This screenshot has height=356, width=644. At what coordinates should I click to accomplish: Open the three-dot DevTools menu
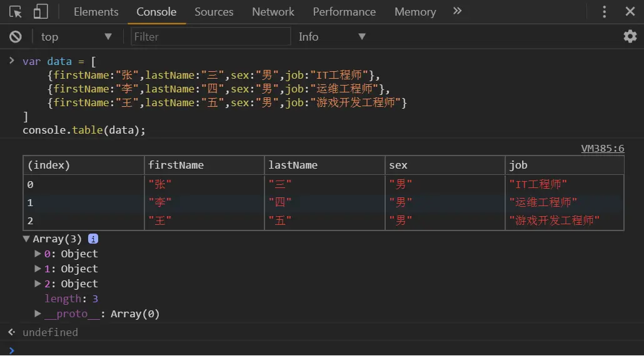coord(604,12)
